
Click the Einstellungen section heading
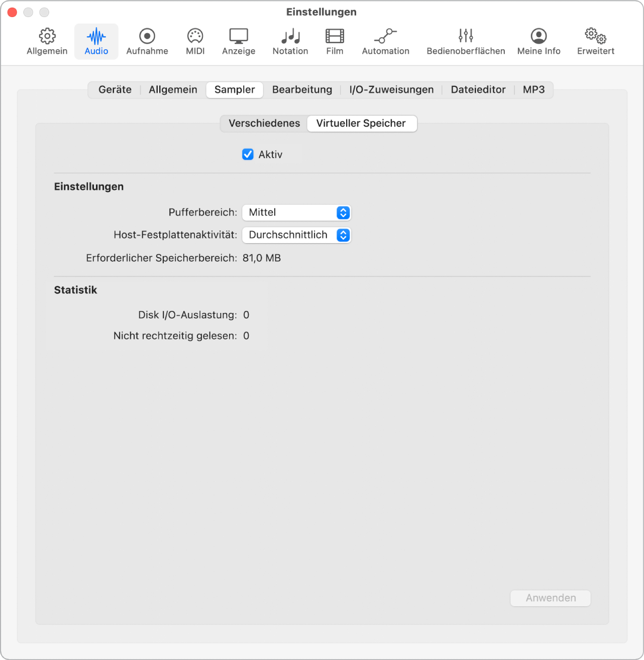pyautogui.click(x=89, y=187)
